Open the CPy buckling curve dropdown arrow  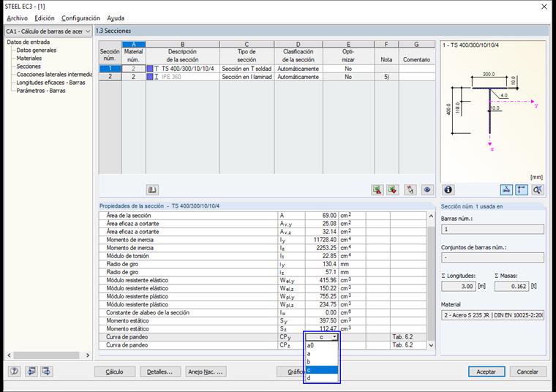(x=334, y=336)
